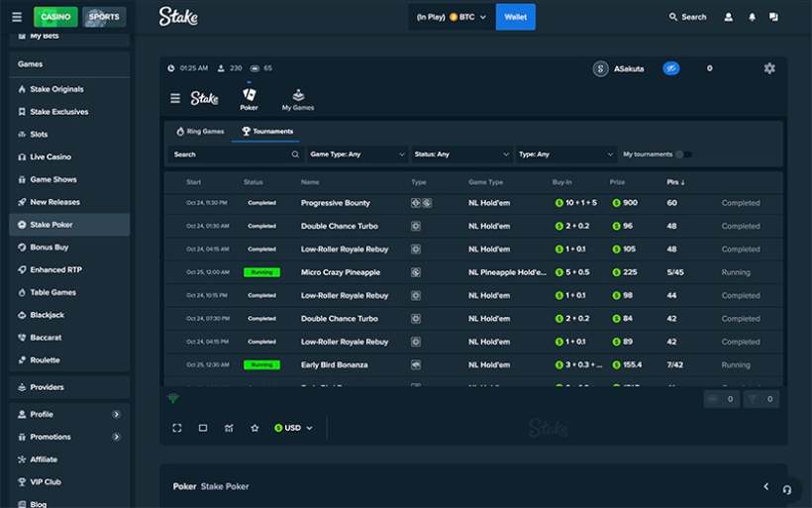The width and height of the screenshot is (812, 508).
Task: Switch to SPORTS mode
Action: pyautogui.click(x=104, y=17)
